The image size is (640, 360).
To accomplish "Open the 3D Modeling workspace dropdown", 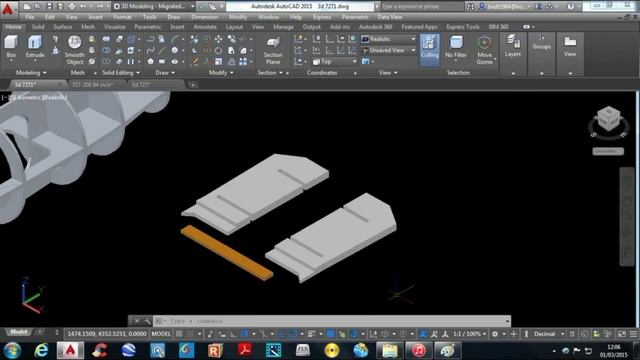I will [154, 7].
